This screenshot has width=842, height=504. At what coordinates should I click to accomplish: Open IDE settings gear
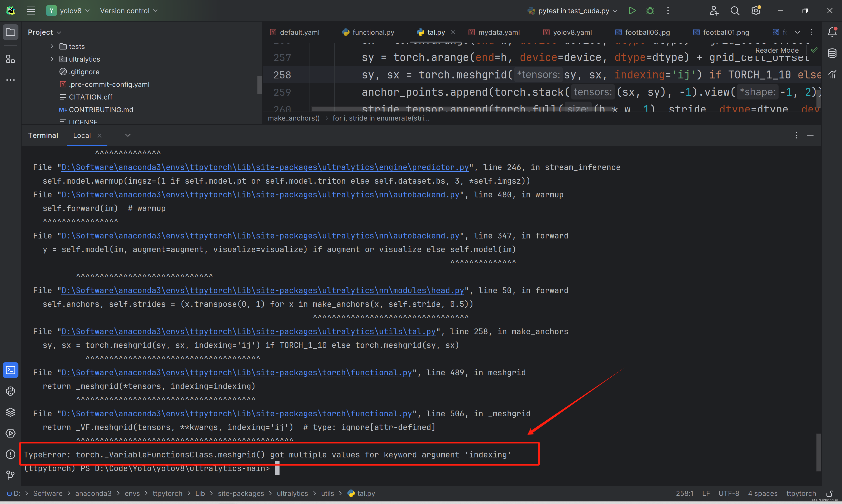(x=756, y=11)
